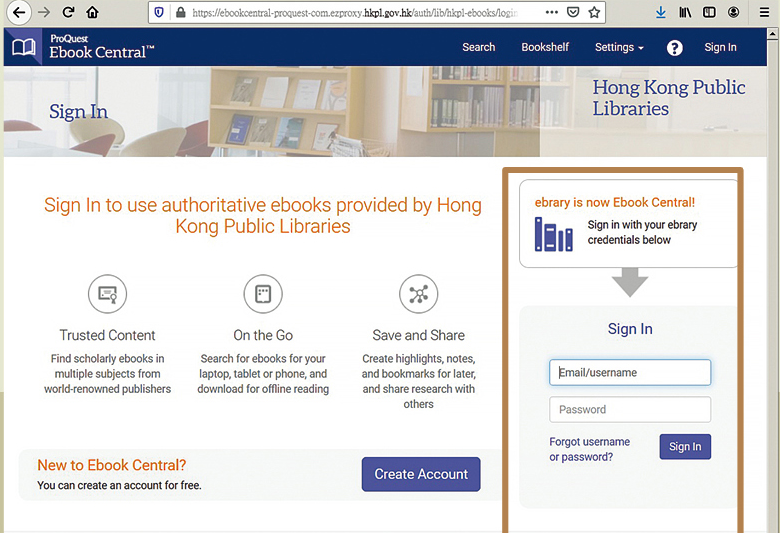Toggle the browser sidebar icon
This screenshot has width=780, height=533.
(x=709, y=12)
